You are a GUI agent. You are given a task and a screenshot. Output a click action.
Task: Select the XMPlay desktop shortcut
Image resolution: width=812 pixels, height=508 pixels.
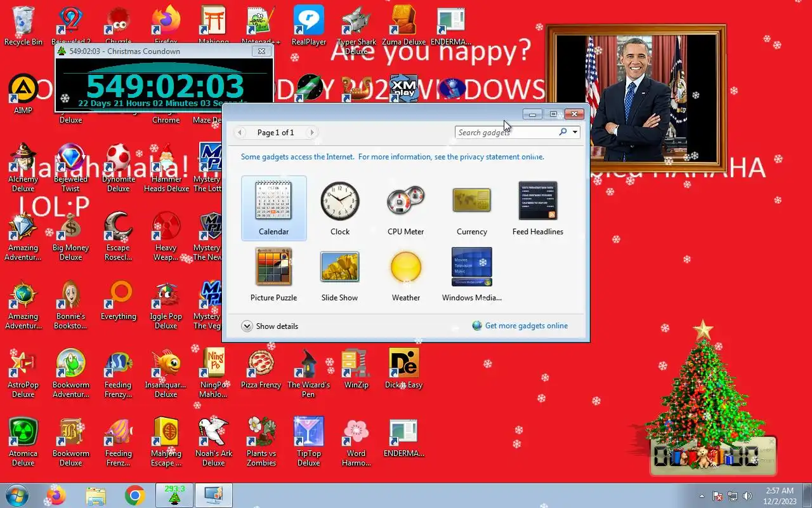404,89
